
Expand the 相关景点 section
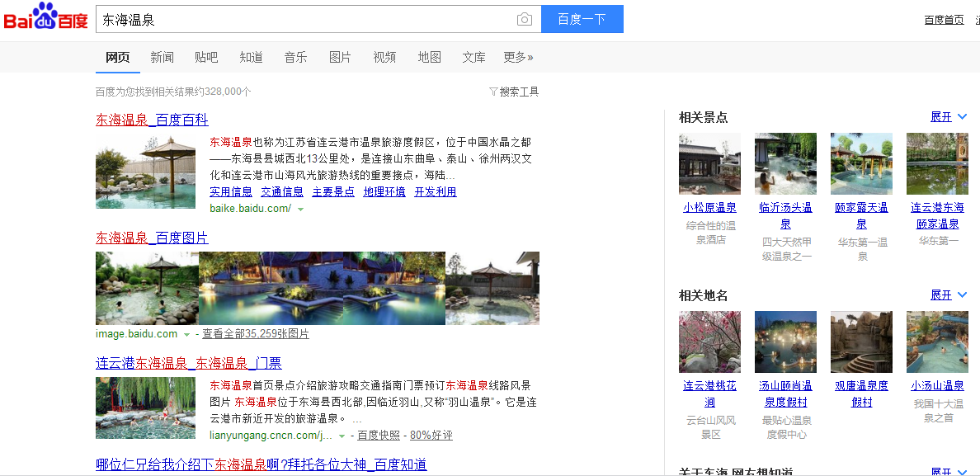949,117
